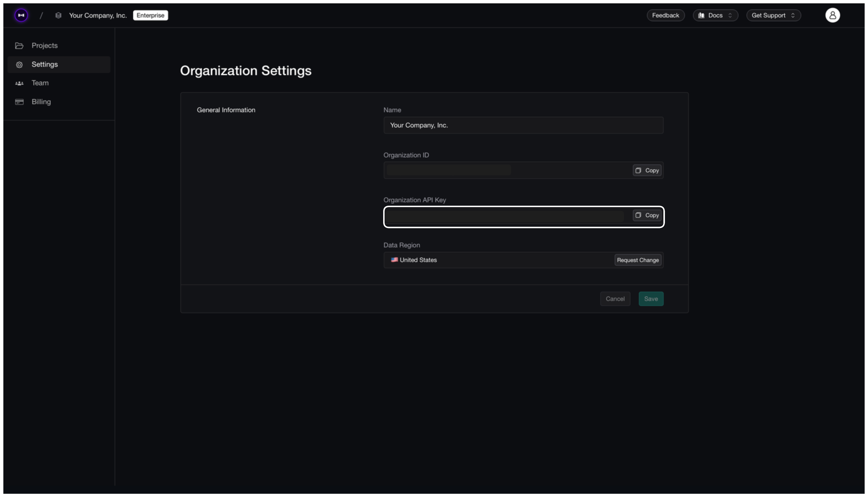Switch to the Billing section
The width and height of the screenshot is (868, 497).
41,102
